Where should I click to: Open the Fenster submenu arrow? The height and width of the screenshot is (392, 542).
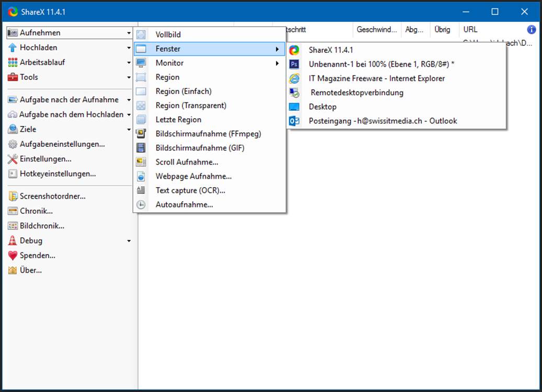[x=277, y=49]
